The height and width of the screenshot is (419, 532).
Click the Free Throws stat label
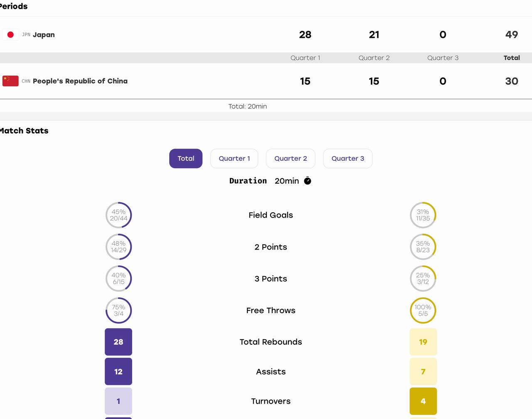coord(271,311)
